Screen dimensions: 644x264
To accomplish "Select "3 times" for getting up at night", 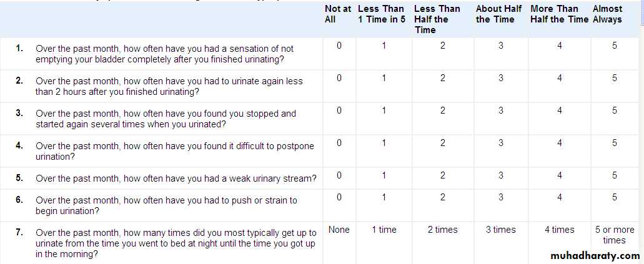I will [x=500, y=230].
